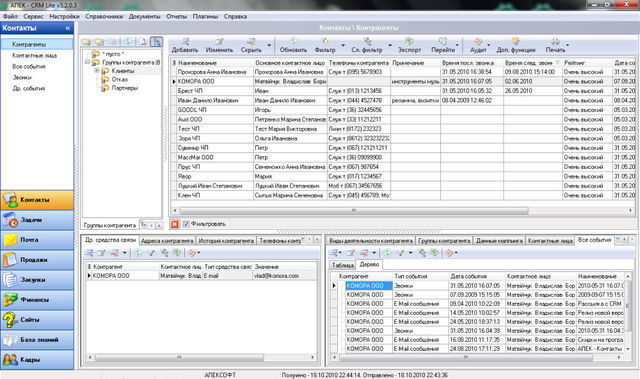Open the Отчеты menu
Image resolution: width=640 pixels, height=379 pixels.
(176, 16)
